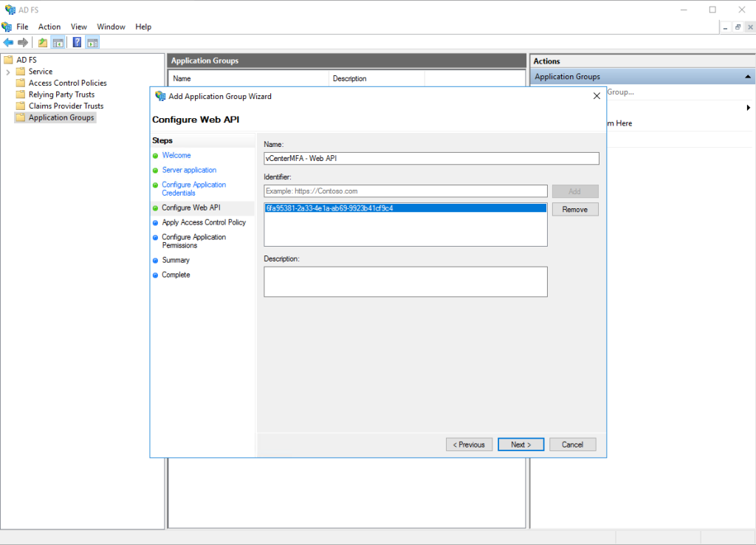Expand the Service tree node
Viewport: 756px width, 545px height.
8,72
